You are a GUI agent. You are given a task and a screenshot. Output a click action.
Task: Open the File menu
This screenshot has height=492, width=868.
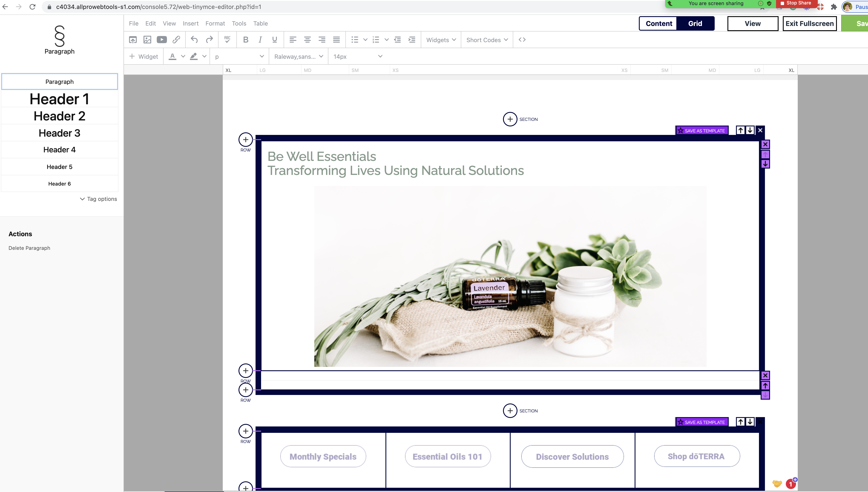pos(134,24)
